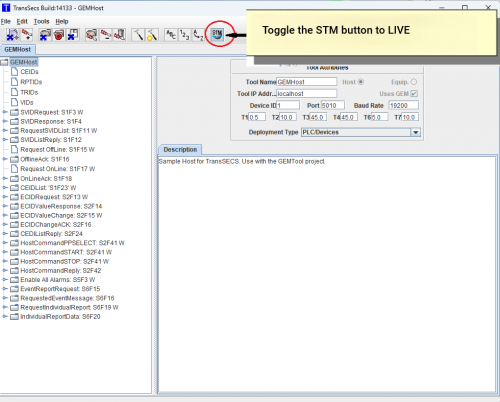Click the red record folder icon
This screenshot has height=402, width=500.
tap(59, 35)
